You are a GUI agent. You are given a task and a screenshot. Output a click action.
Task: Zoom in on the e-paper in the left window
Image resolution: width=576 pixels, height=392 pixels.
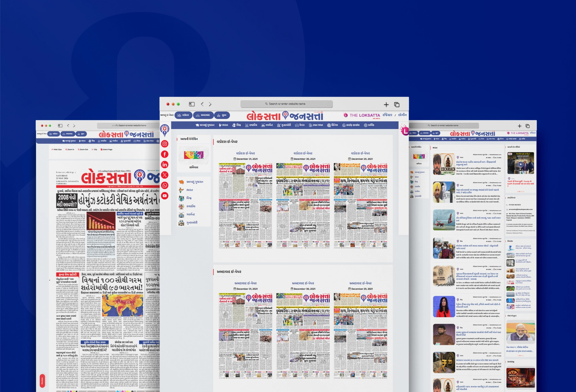tap(70, 149)
